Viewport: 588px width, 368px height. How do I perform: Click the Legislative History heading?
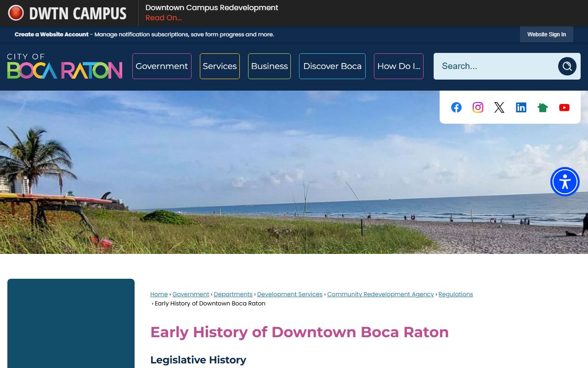(x=198, y=360)
